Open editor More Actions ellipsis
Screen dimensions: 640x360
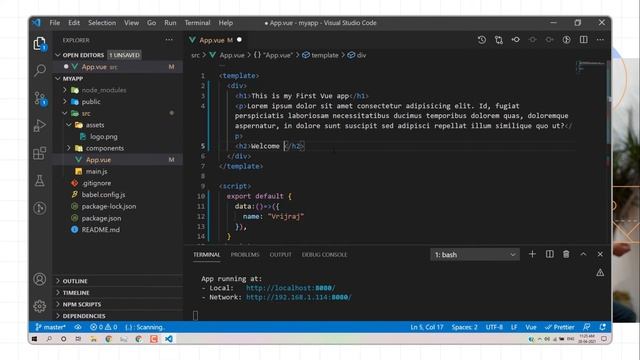point(600,40)
